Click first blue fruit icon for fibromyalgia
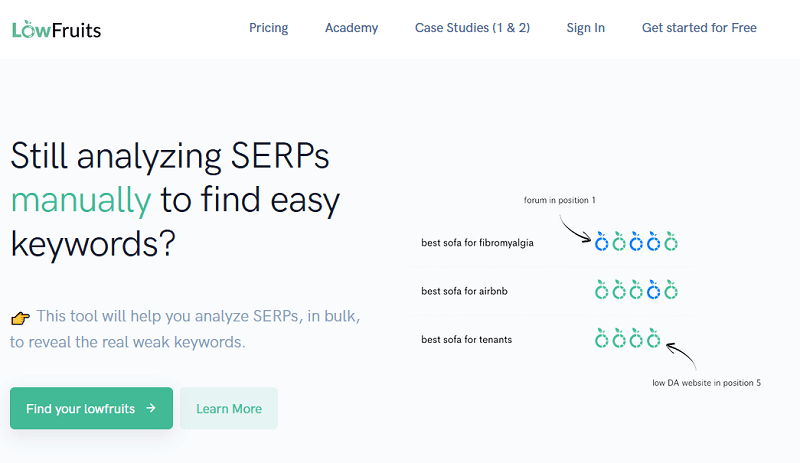This screenshot has width=800, height=463. (601, 242)
